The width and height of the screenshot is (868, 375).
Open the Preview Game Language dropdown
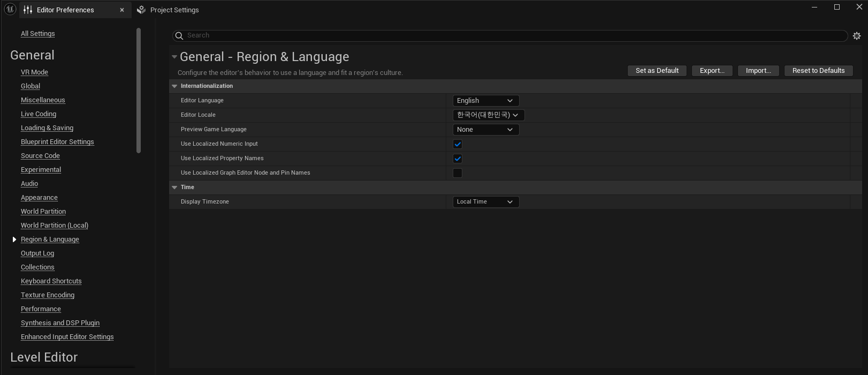click(486, 130)
